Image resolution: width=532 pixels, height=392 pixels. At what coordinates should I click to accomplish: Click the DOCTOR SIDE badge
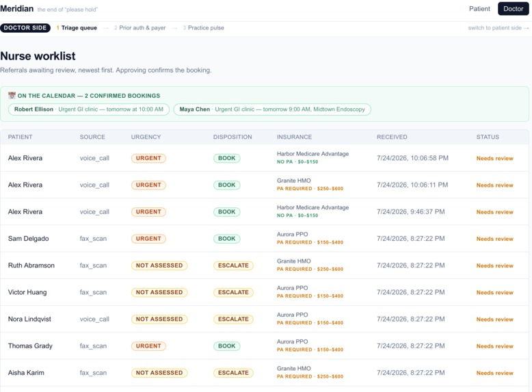coord(25,28)
